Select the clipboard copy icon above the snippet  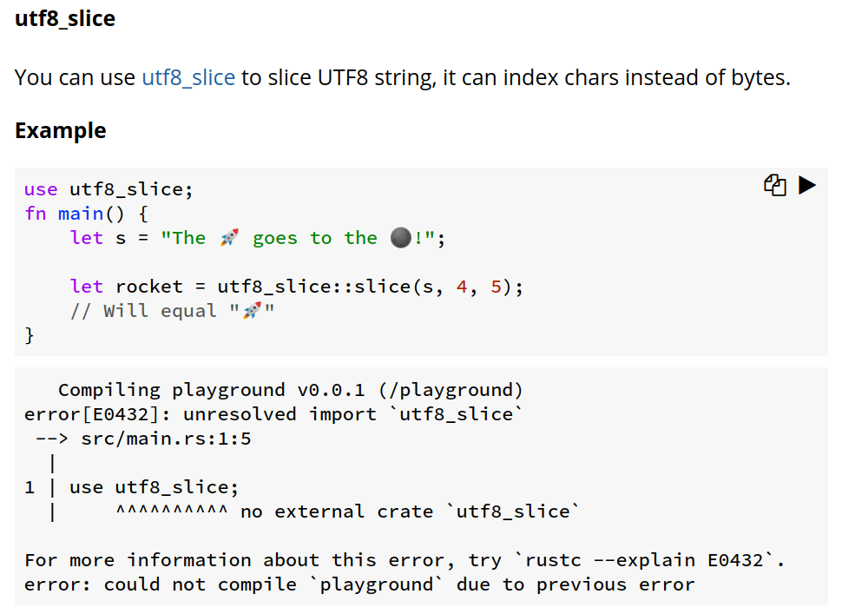[775, 185]
